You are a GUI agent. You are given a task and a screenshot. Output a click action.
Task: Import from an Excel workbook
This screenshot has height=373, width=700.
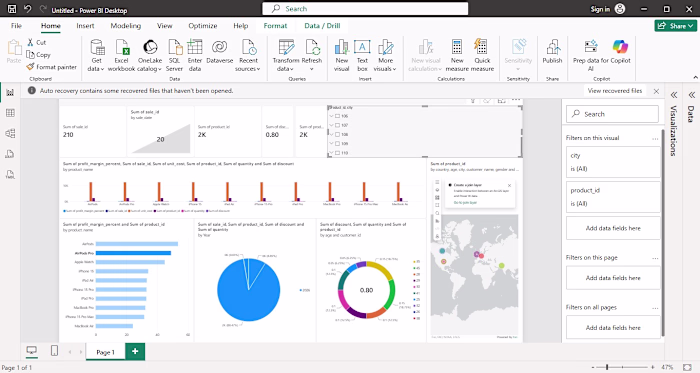121,55
